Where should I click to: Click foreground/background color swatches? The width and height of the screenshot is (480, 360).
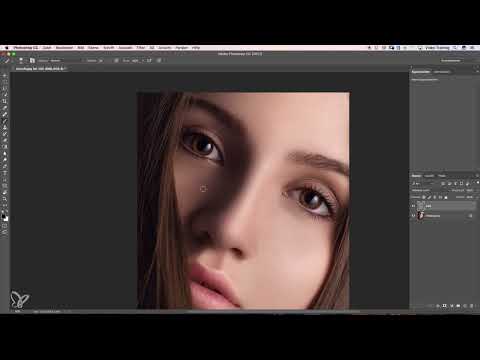5,217
